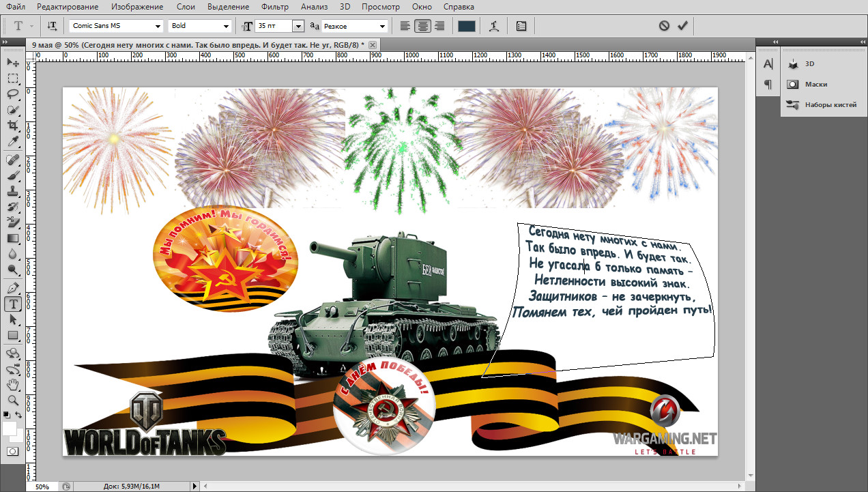Open the Просмотр menu
This screenshot has width=868, height=492.
pyautogui.click(x=381, y=7)
